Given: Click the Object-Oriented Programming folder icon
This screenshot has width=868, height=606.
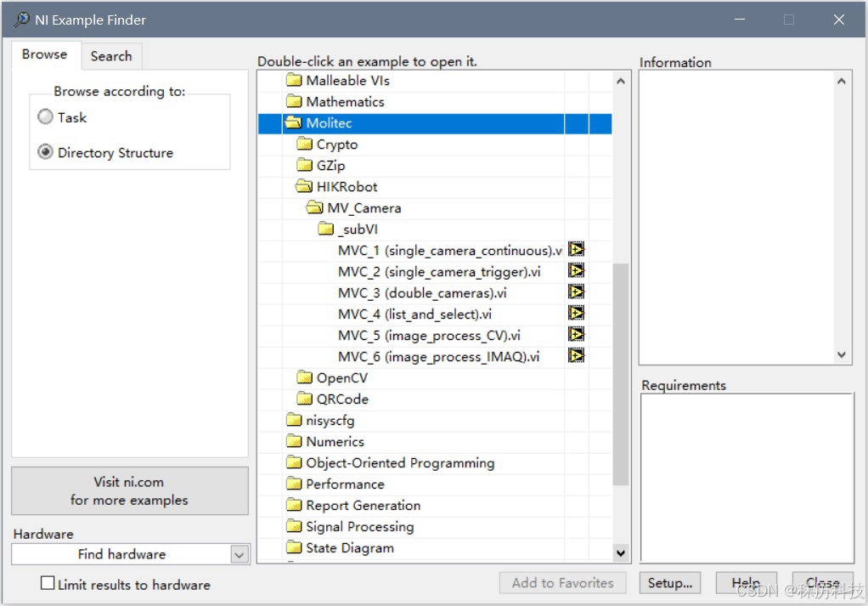Looking at the screenshot, I should coord(294,462).
